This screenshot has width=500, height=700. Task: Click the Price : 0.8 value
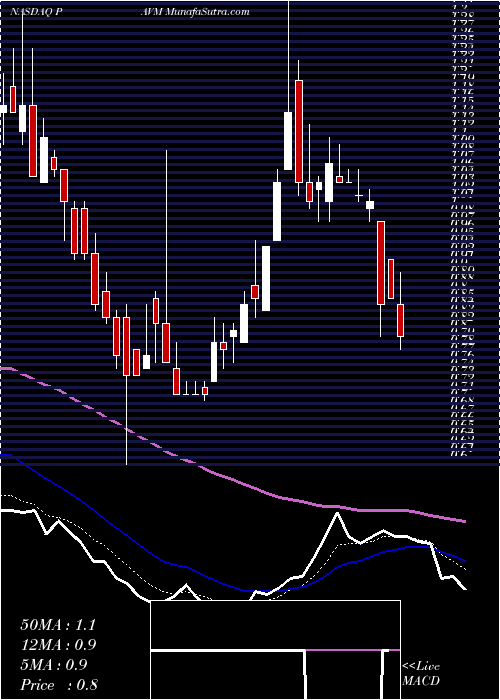tap(59, 685)
